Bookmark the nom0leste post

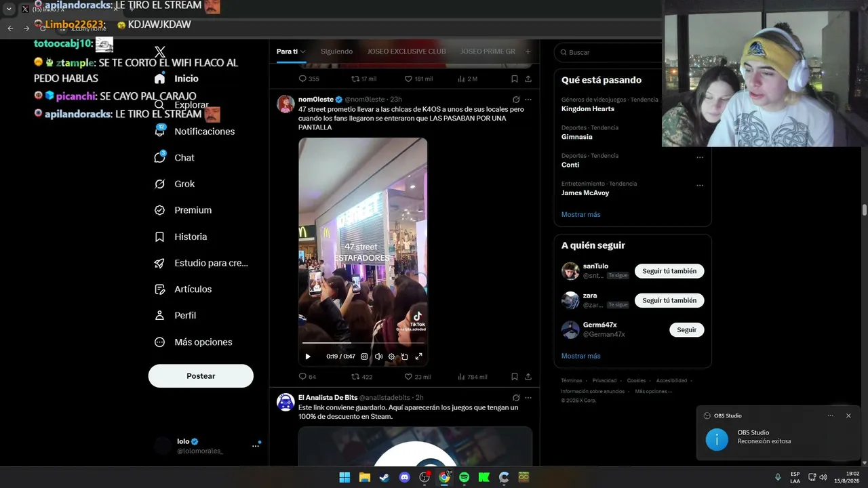pos(515,377)
